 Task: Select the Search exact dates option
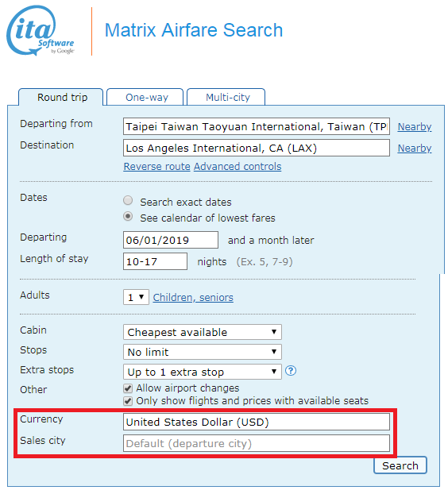(x=128, y=200)
